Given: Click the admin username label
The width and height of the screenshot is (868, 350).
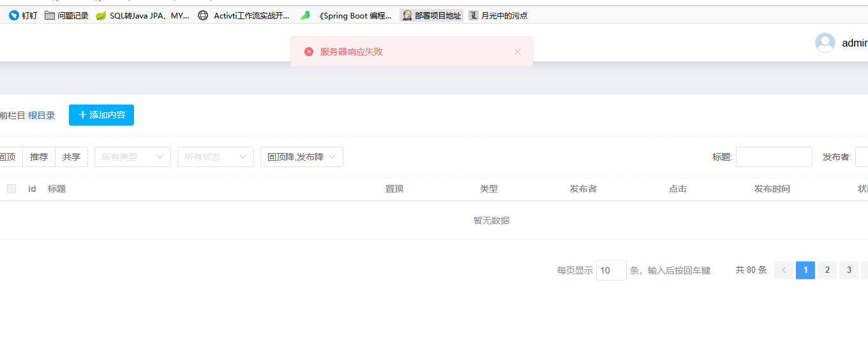Looking at the screenshot, I should pos(855,43).
